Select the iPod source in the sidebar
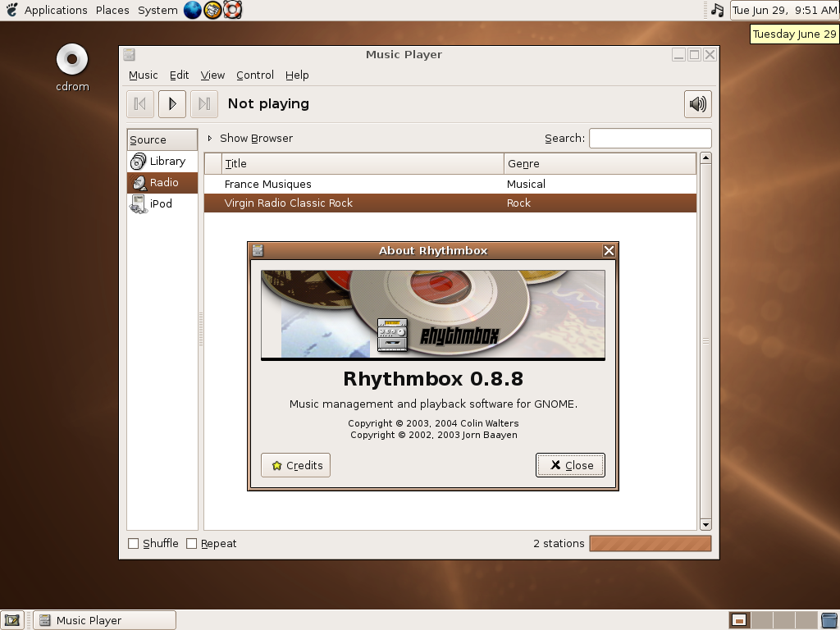The width and height of the screenshot is (840, 630). [160, 203]
